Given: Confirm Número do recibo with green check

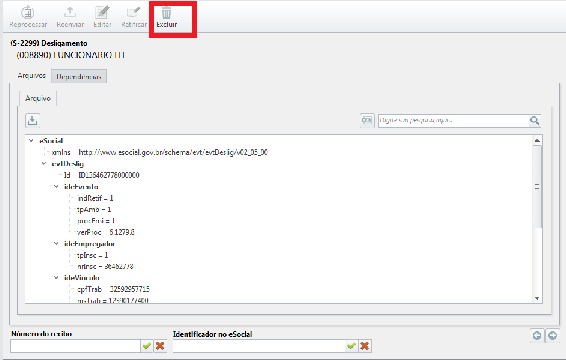Looking at the screenshot, I should coord(147,346).
